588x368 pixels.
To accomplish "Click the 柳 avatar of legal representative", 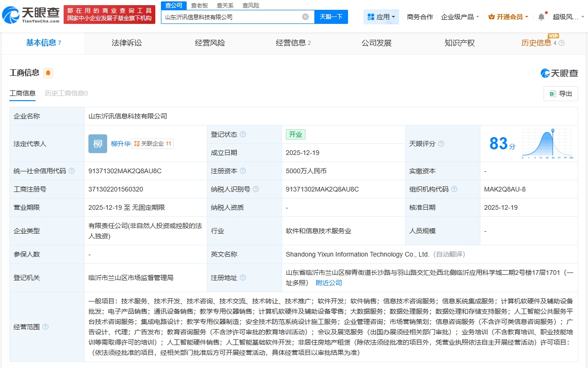I will [x=97, y=144].
